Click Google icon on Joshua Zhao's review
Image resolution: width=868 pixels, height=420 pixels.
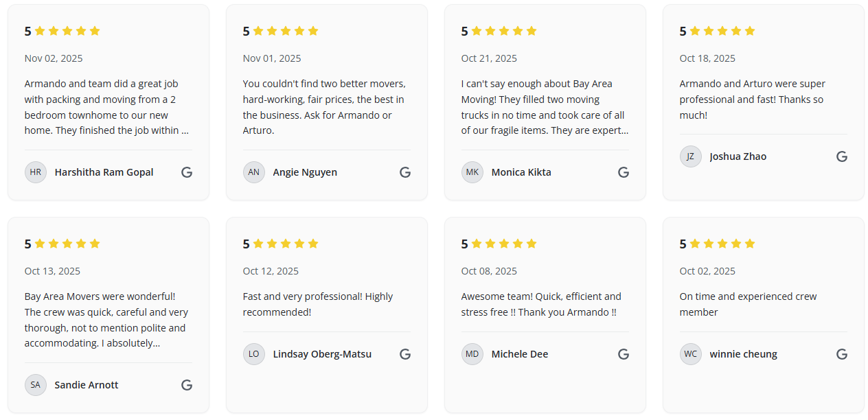[x=842, y=156]
